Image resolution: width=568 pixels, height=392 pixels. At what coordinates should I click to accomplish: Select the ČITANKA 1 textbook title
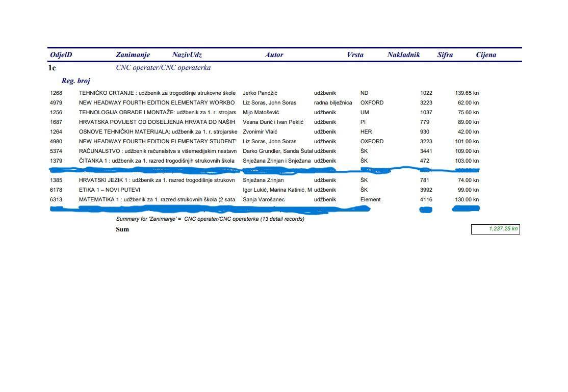click(157, 161)
